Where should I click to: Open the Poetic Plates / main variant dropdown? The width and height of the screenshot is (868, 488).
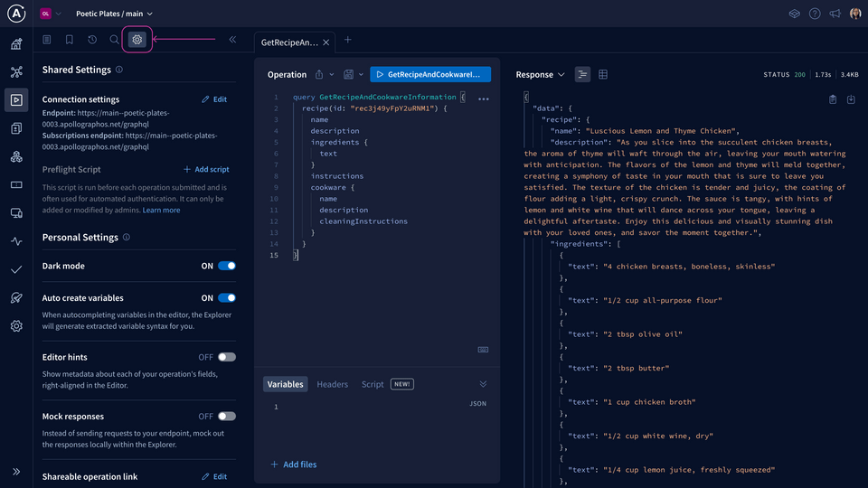tap(114, 14)
